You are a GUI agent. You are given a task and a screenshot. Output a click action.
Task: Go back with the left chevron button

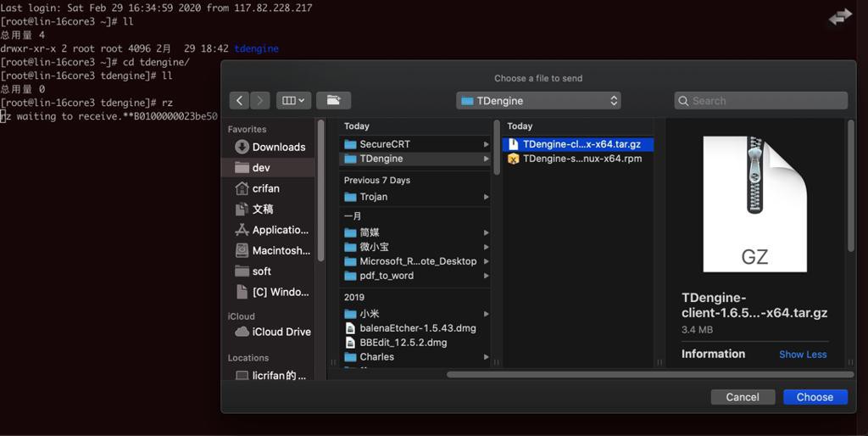coord(239,100)
